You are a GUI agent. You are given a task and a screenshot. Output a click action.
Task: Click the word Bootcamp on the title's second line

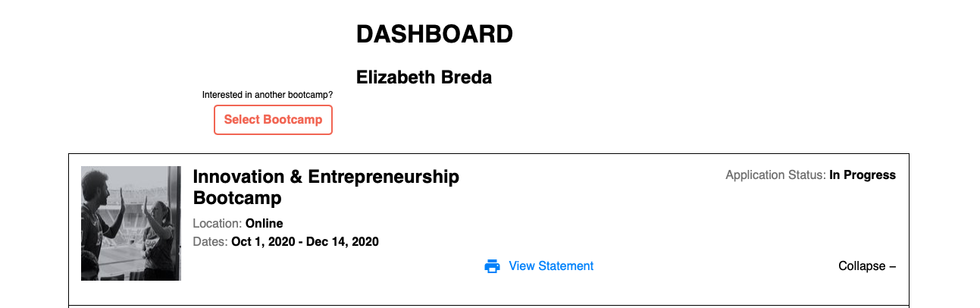coord(237,198)
